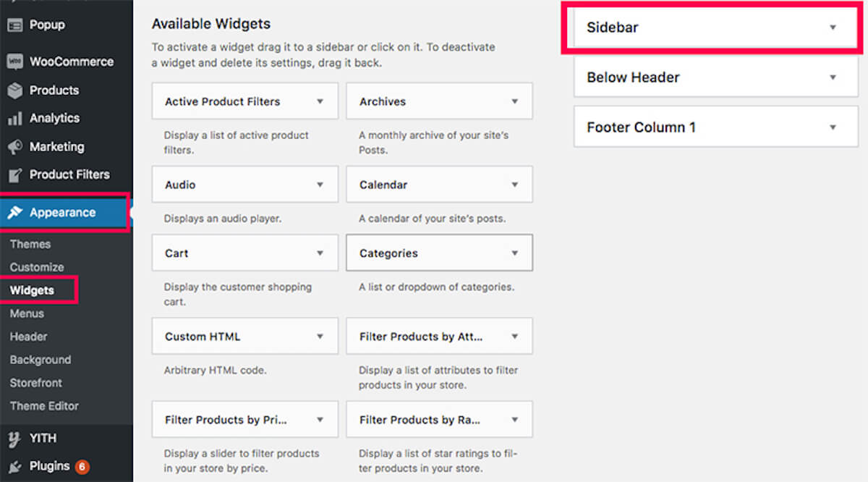Expand the Custom HTML widget arrow
The height and width of the screenshot is (482, 868).
coord(320,337)
